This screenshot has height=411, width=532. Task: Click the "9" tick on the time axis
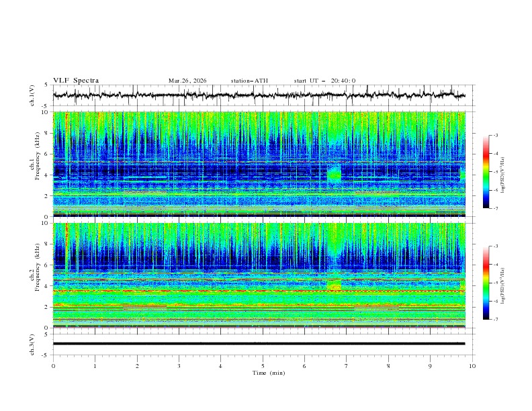click(x=430, y=366)
